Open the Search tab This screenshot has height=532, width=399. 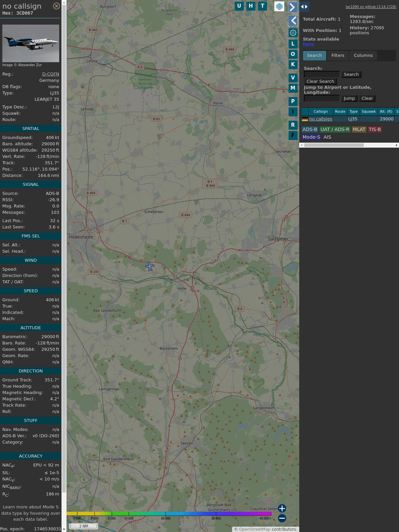[315, 56]
